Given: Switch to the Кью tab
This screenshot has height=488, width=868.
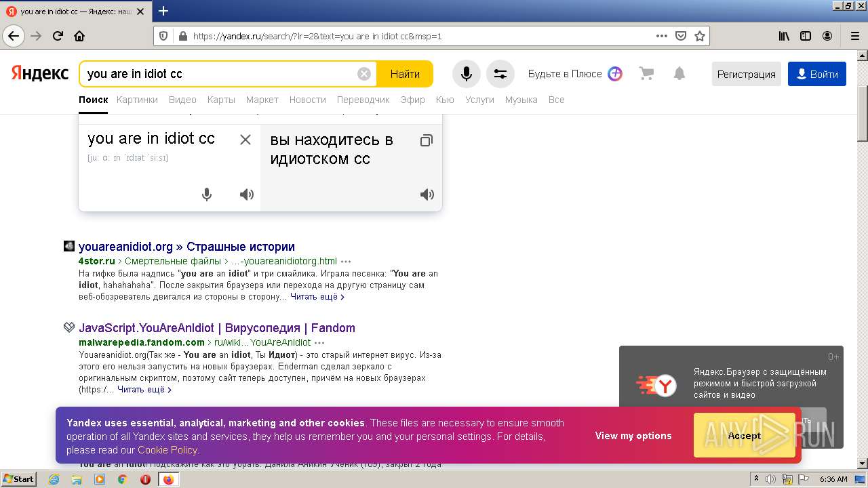Looking at the screenshot, I should click(x=445, y=100).
